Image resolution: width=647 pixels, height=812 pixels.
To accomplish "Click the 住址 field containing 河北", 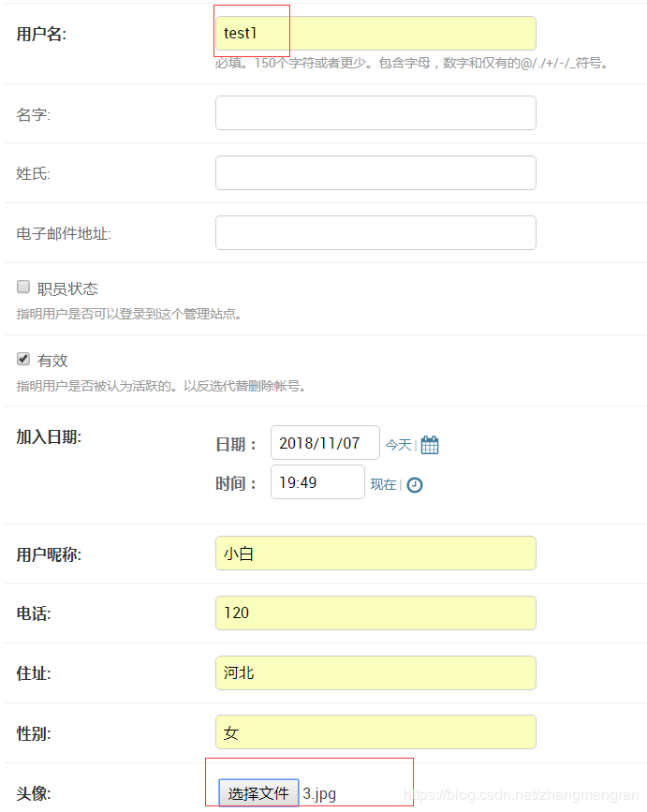I will point(375,672).
